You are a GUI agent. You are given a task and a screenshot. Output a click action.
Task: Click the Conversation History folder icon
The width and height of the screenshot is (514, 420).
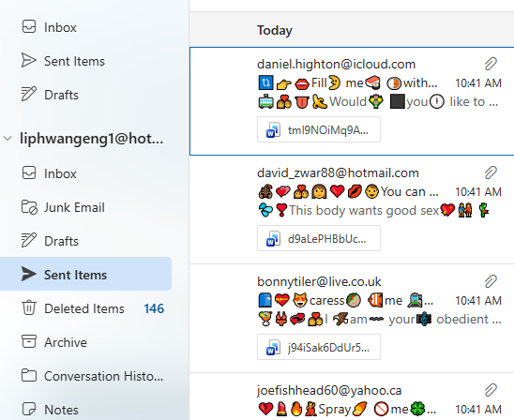click(29, 375)
